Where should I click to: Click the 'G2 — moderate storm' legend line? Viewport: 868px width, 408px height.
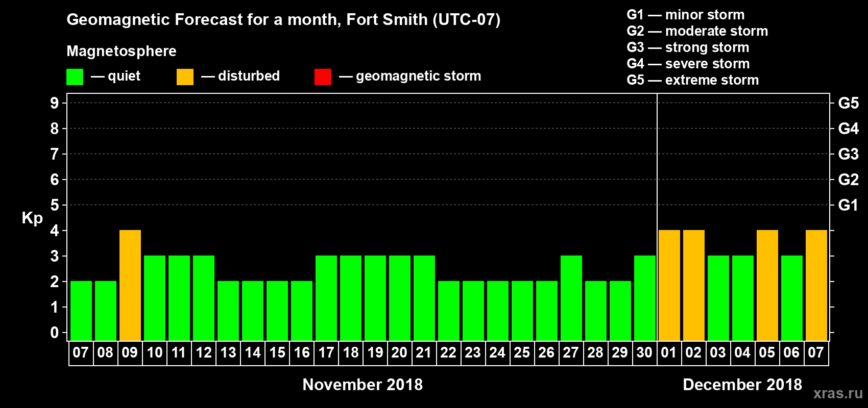click(697, 31)
